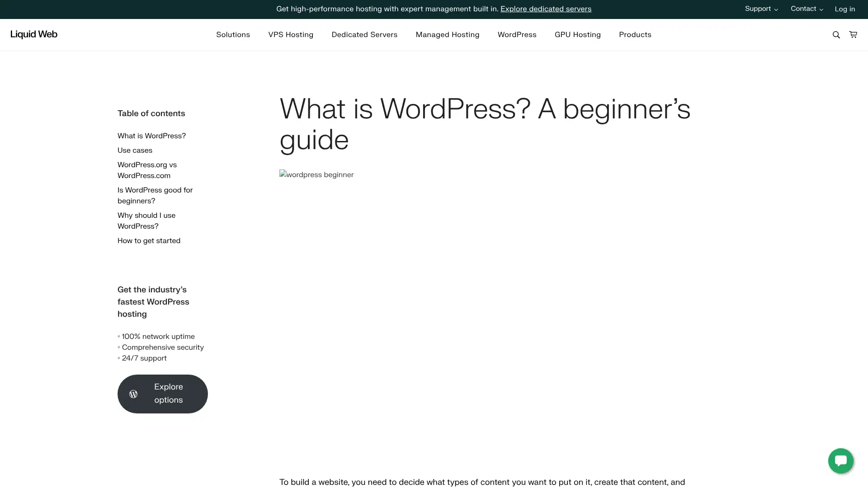Go to Liquid Web home logo
This screenshot has height=488, width=868.
tap(34, 34)
